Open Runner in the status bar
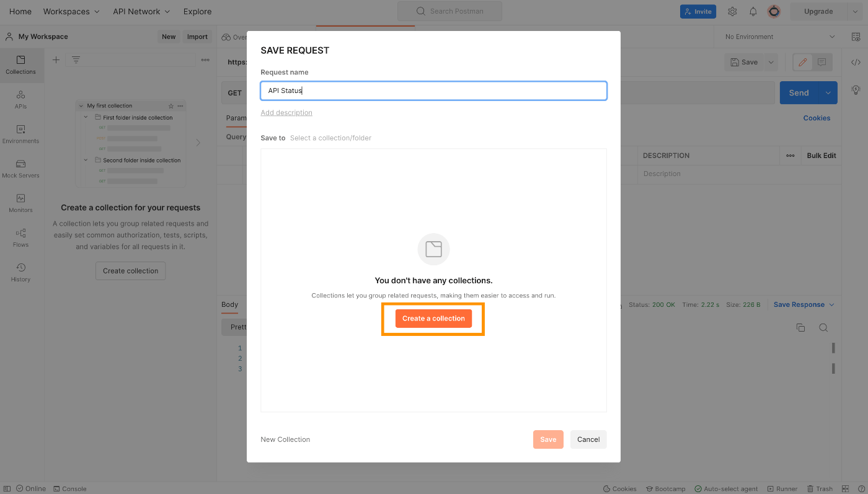Image resolution: width=868 pixels, height=494 pixels. (782, 488)
